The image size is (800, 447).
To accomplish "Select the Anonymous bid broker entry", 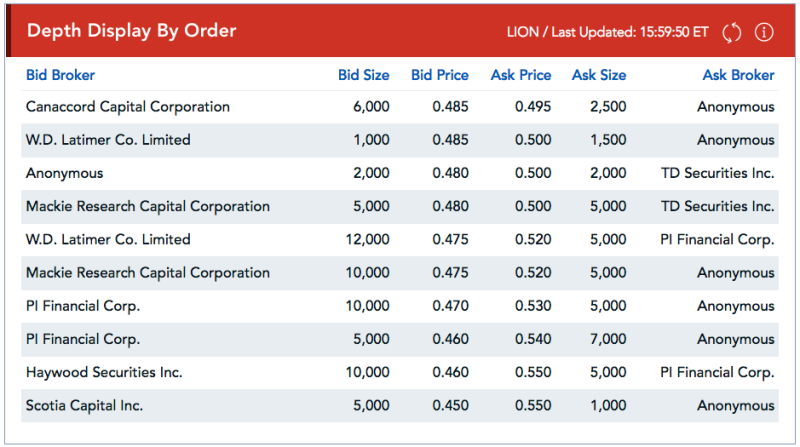I will pyautogui.click(x=64, y=173).
